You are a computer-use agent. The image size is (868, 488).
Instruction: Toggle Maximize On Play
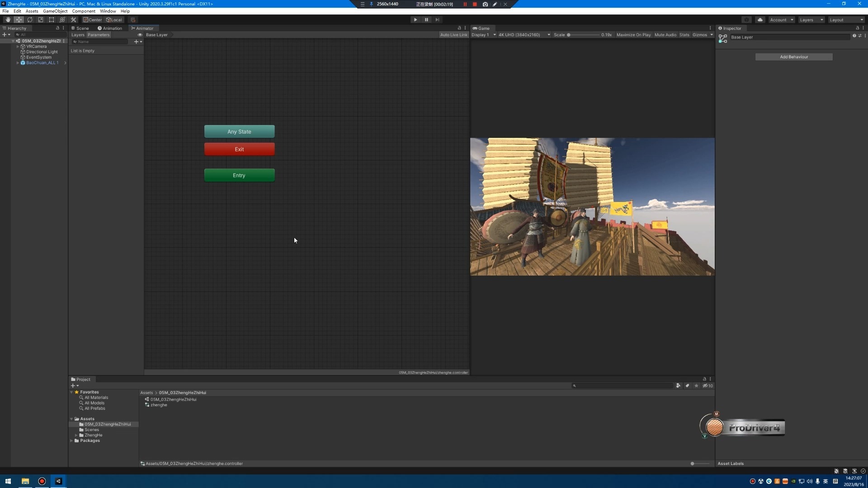[x=633, y=35]
